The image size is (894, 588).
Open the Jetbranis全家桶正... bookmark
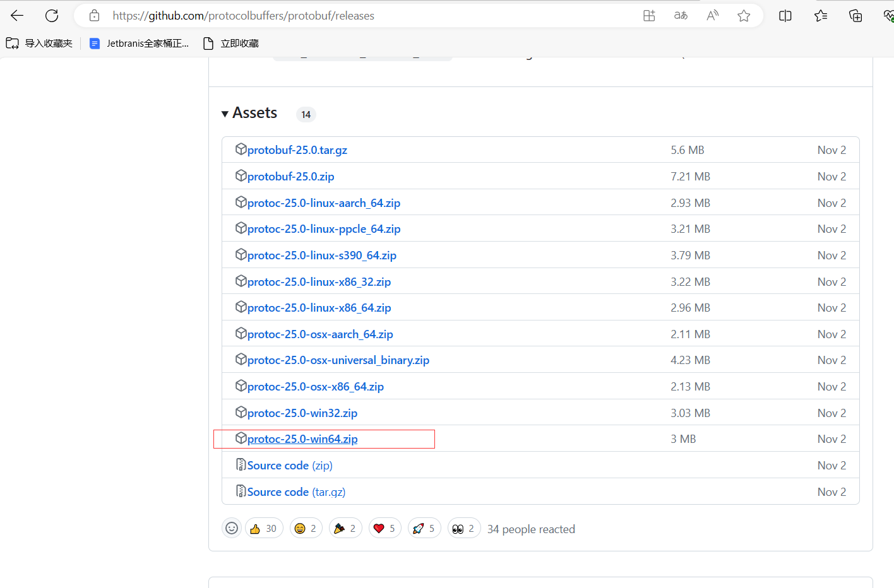(x=139, y=43)
